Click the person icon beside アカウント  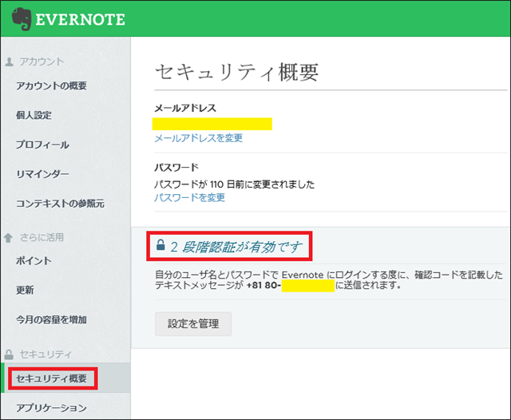point(9,62)
